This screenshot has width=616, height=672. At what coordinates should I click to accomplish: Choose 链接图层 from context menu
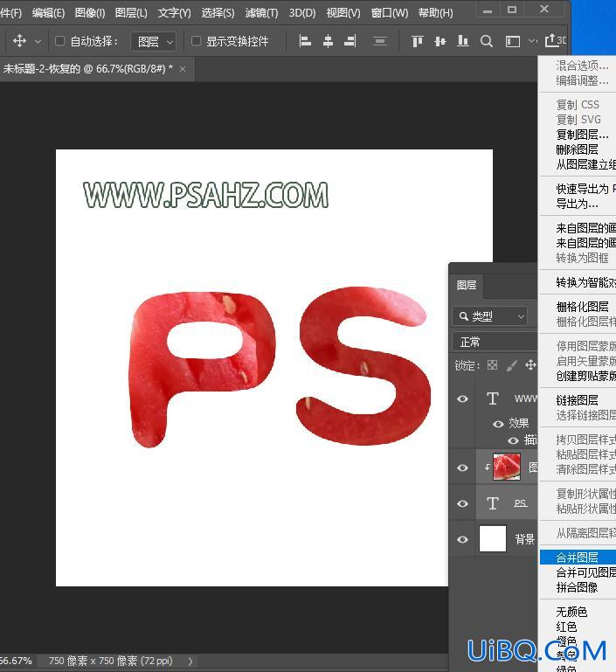tap(578, 400)
